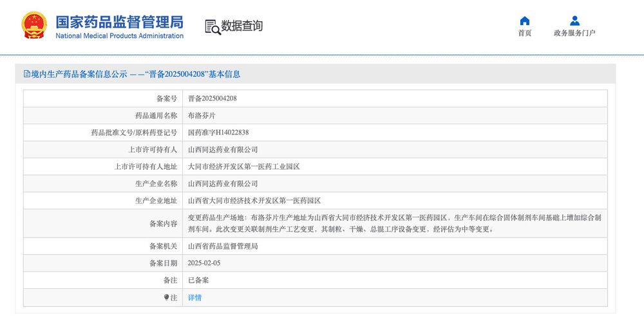The height and width of the screenshot is (323, 644).
Task: Click the 上市许可持有人 row label
Action: (153, 150)
